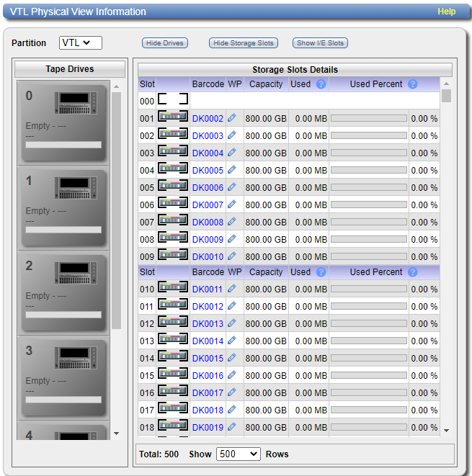
Task: Click the DK0017 barcode link
Action: 208,393
